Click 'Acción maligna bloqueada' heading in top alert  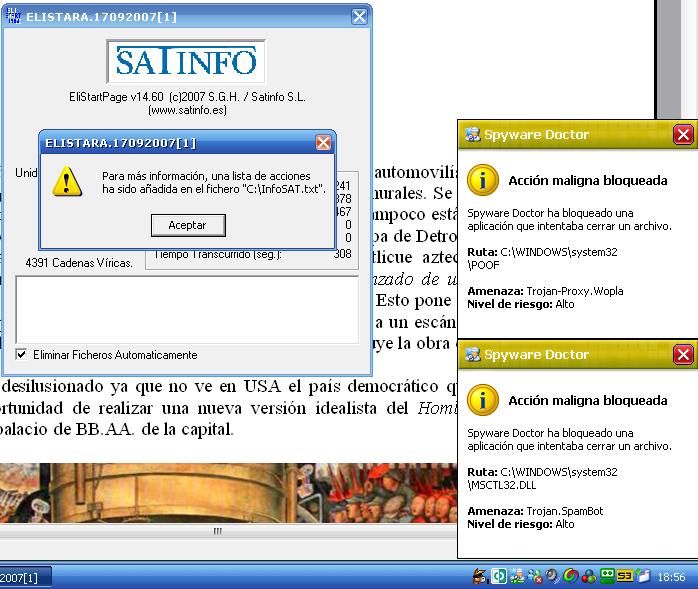tap(588, 180)
